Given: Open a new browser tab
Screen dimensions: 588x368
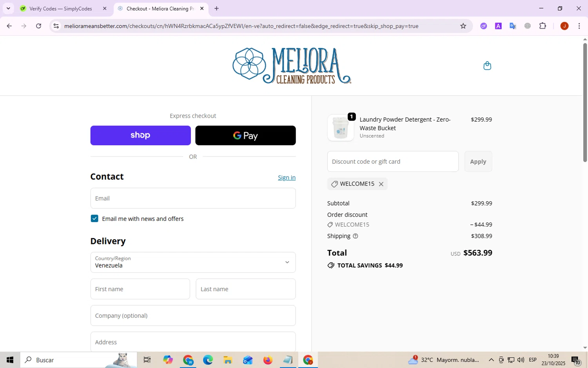Looking at the screenshot, I should click(216, 8).
